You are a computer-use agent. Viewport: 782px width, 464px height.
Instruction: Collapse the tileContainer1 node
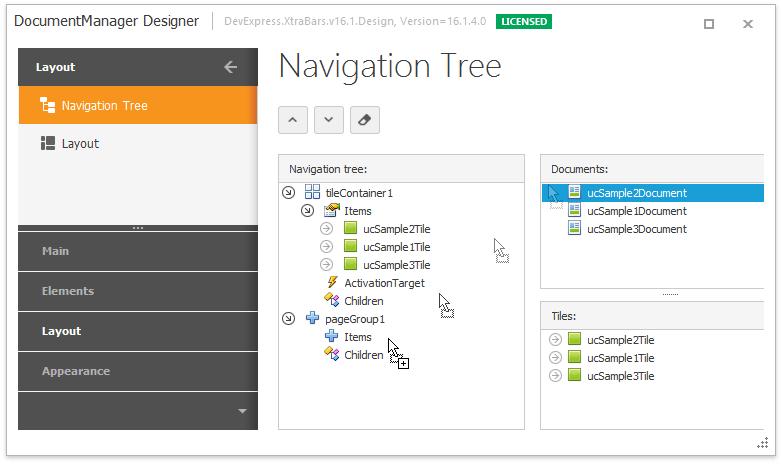pyautogui.click(x=288, y=193)
